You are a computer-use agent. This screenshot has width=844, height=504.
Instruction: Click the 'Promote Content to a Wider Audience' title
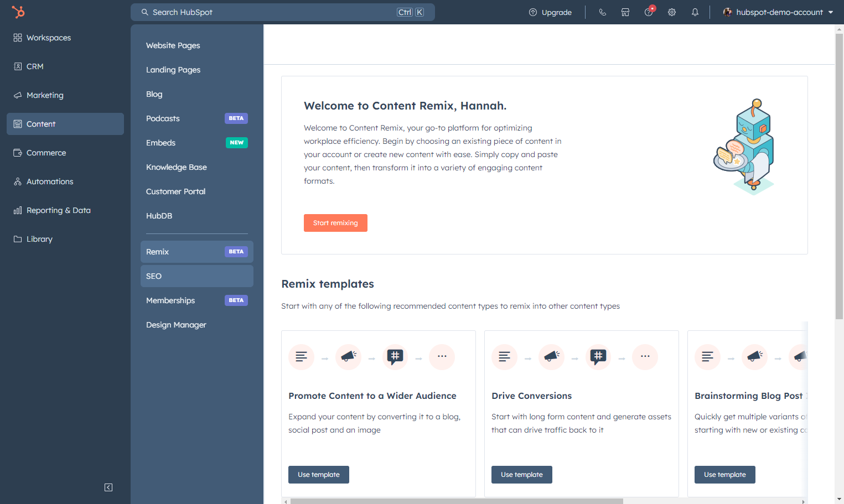[372, 396]
